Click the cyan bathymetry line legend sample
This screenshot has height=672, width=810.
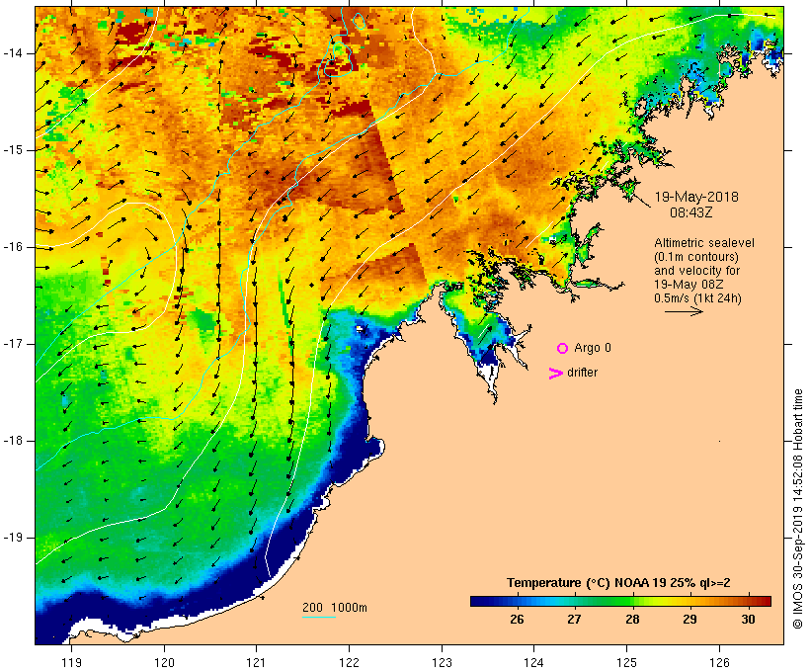tap(319, 617)
